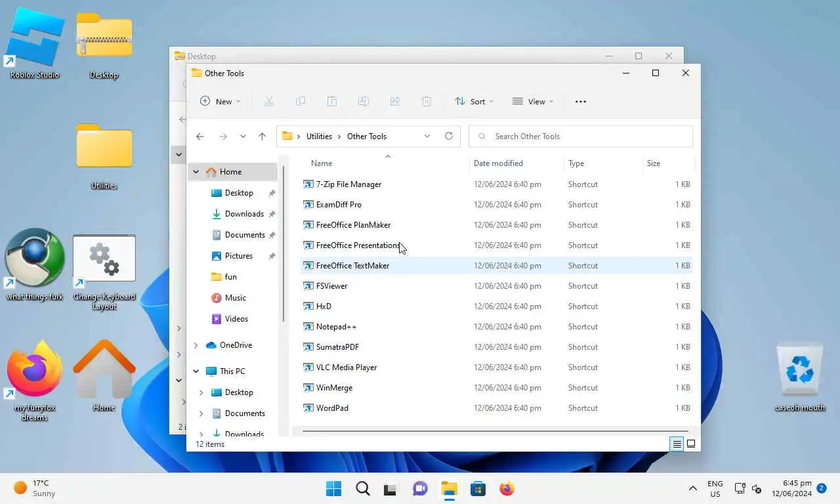Sort by the Type column header
Image resolution: width=840 pixels, height=504 pixels.
click(576, 163)
